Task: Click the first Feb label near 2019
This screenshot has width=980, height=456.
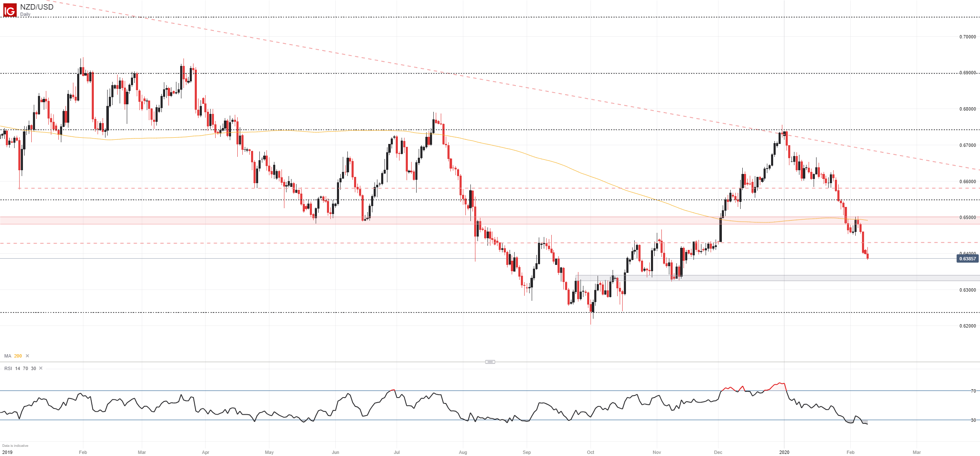Action: (83, 452)
